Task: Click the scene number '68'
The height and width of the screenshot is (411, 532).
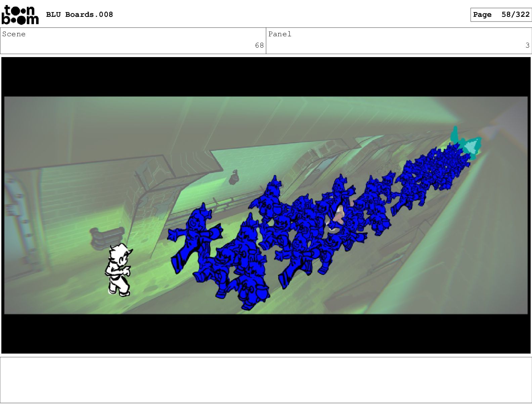Action: click(x=259, y=45)
